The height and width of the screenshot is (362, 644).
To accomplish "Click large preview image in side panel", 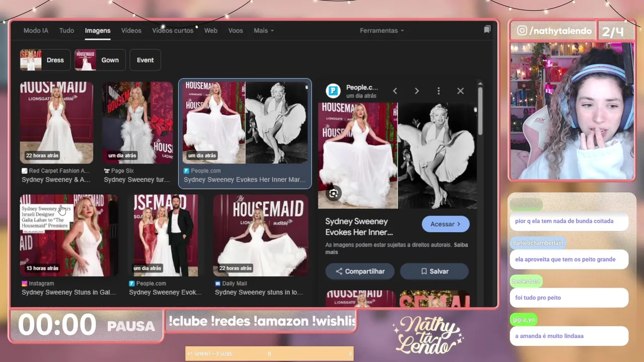I will click(398, 155).
